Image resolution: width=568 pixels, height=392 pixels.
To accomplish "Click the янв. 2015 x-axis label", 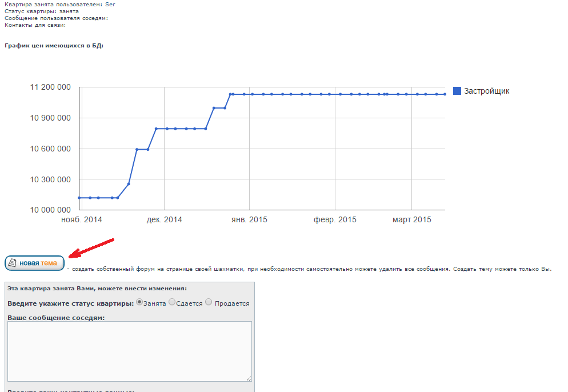I will (x=249, y=220).
